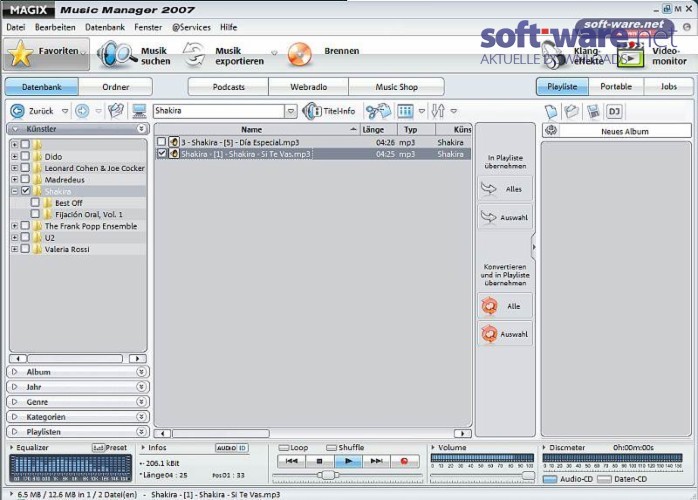Collapse the Shakira tree node

tap(15, 191)
